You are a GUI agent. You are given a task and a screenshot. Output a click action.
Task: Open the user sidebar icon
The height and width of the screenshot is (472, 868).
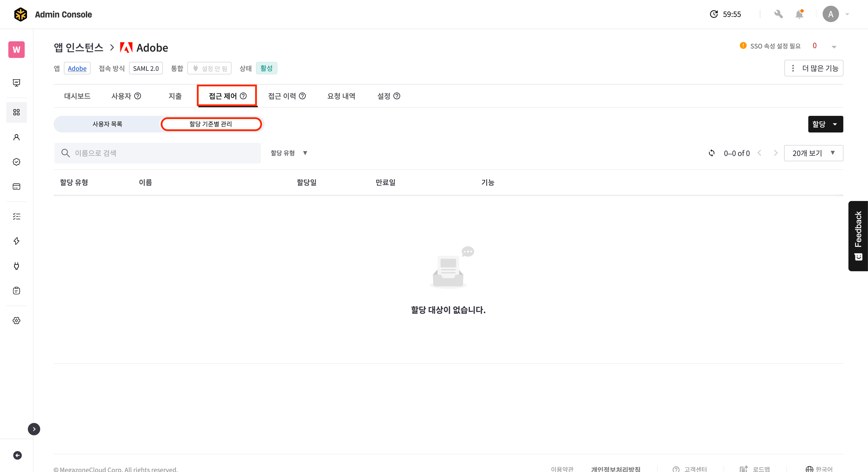17,137
